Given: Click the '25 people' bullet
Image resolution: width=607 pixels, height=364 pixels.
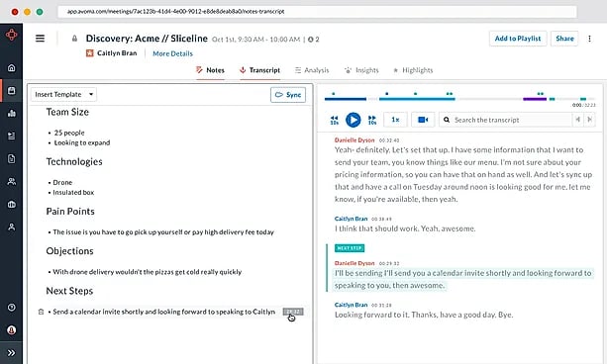Looking at the screenshot, I should [69, 133].
